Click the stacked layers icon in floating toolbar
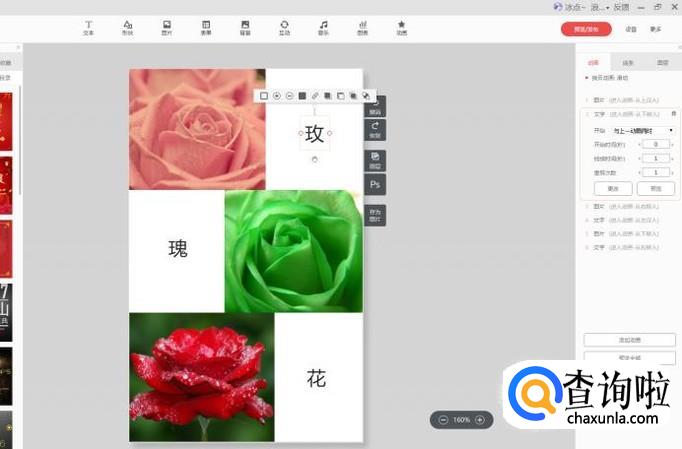682x449 pixels. pos(354,96)
